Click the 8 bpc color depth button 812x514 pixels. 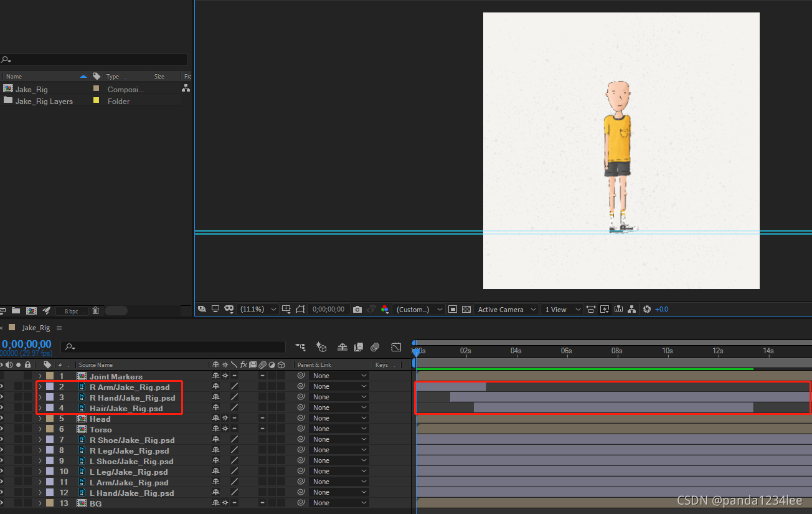pyautogui.click(x=72, y=310)
